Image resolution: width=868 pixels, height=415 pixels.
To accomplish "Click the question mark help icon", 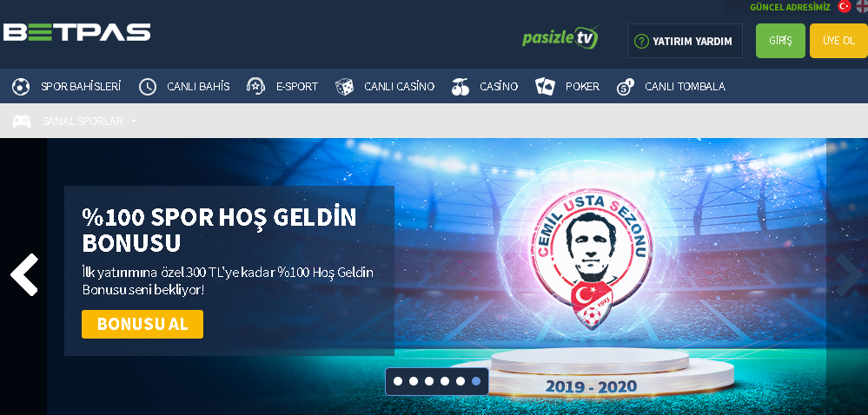I will click(641, 41).
